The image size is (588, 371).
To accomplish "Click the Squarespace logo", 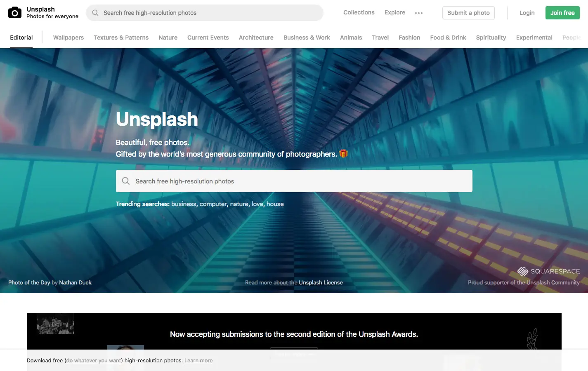I will pos(548,271).
